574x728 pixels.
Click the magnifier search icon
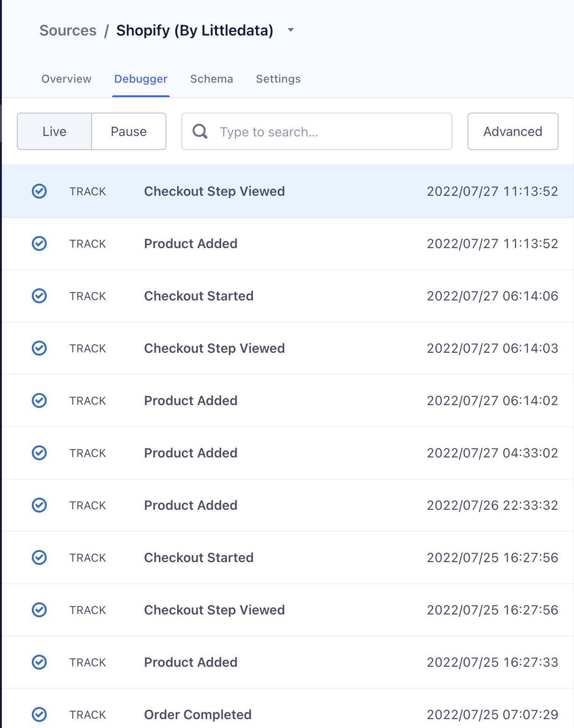click(x=200, y=131)
